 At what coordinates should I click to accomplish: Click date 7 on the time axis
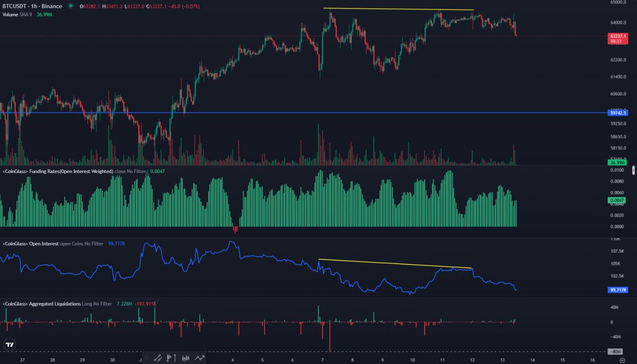323,359
